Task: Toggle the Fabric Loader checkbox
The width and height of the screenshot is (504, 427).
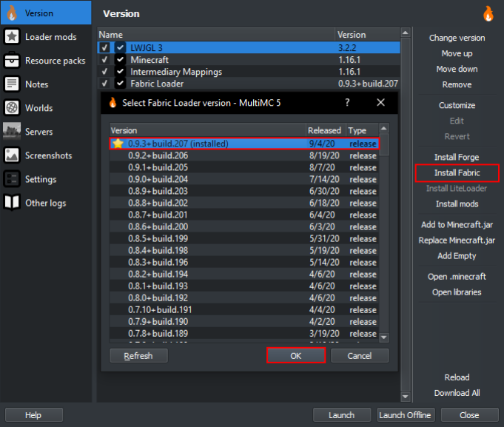Action: click(x=120, y=83)
